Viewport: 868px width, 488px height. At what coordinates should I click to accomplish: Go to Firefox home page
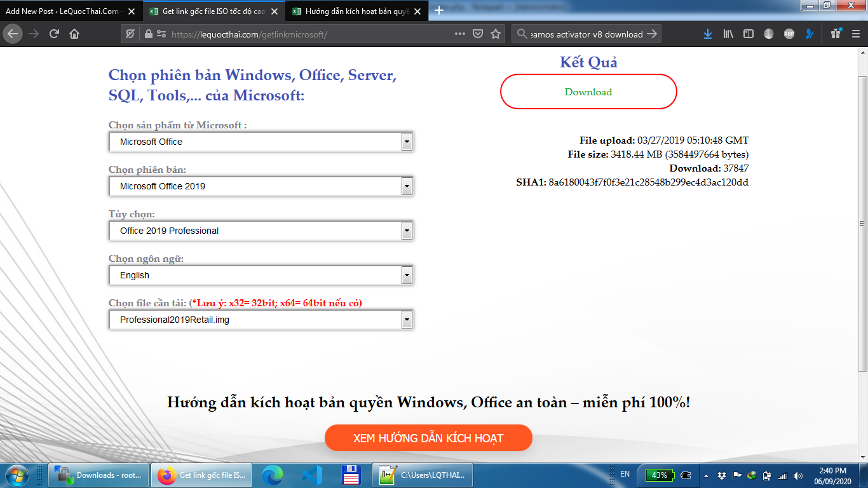74,34
